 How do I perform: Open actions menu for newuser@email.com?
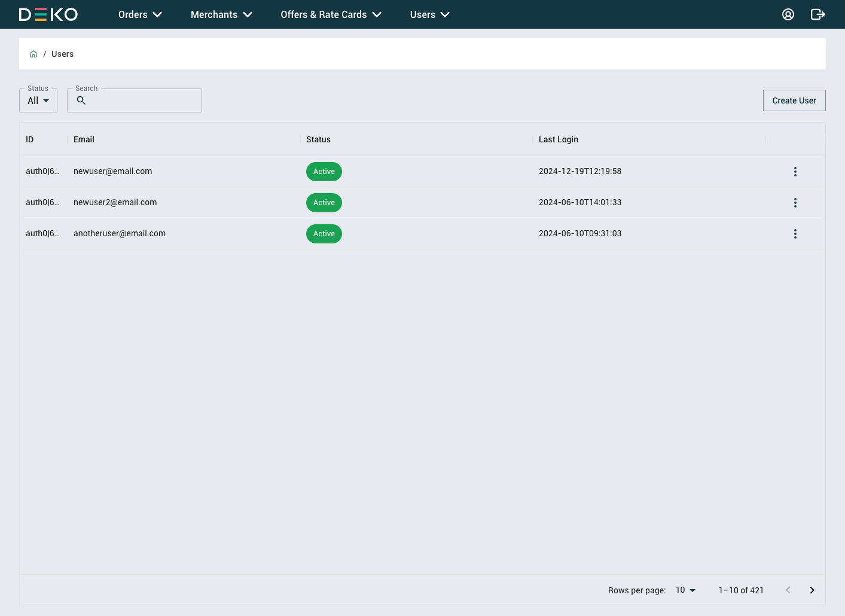[x=795, y=172]
